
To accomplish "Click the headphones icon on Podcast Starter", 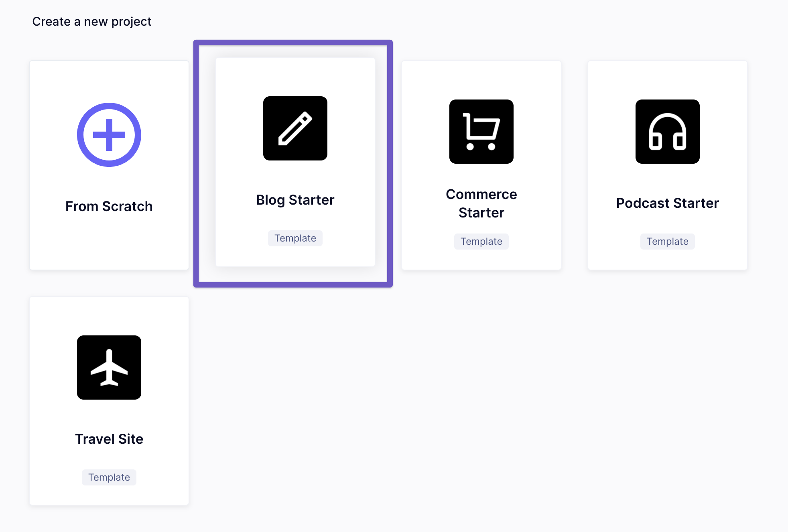I will pyautogui.click(x=667, y=132).
